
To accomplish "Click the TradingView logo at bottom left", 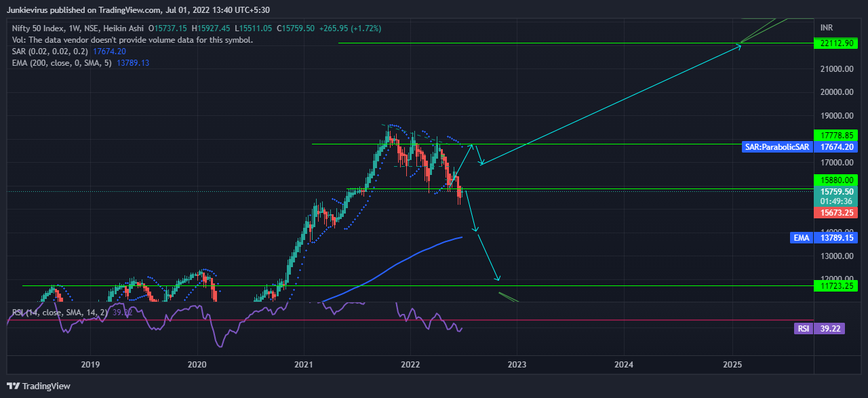I will pos(39,386).
